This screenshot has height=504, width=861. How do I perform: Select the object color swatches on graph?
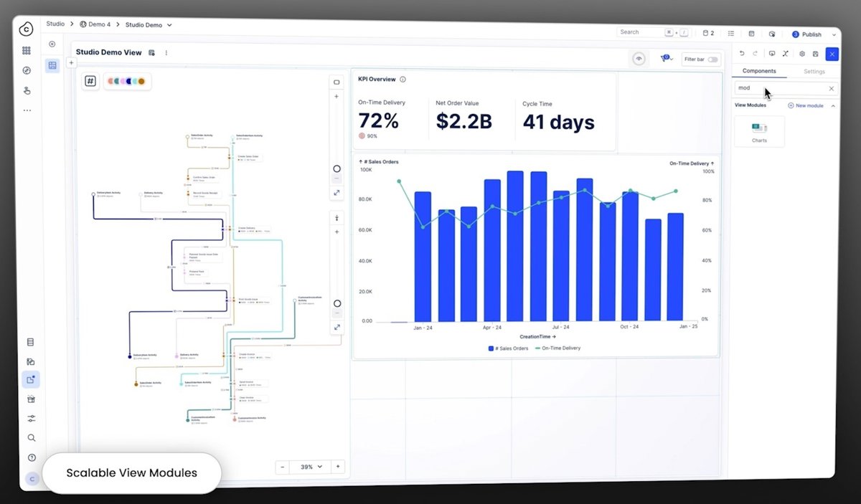[126, 81]
